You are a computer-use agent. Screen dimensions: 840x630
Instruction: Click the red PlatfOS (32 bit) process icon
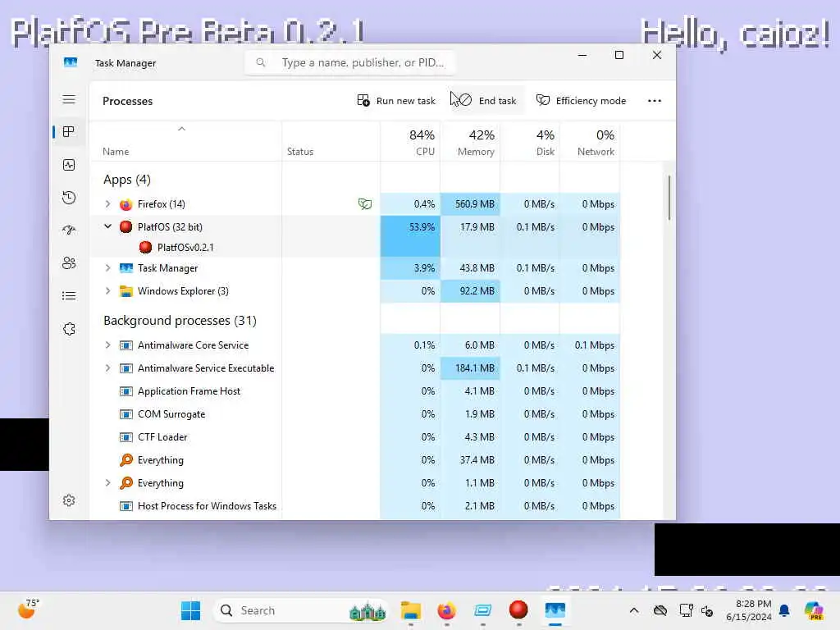[x=126, y=227]
